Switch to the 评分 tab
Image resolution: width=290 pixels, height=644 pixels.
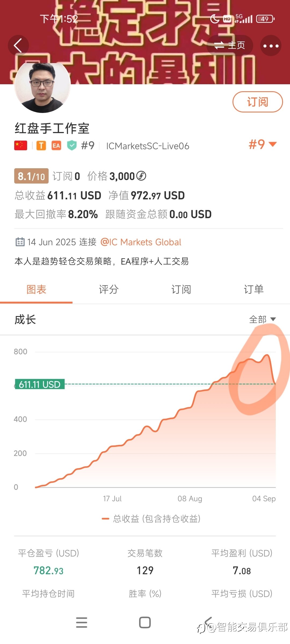109,290
